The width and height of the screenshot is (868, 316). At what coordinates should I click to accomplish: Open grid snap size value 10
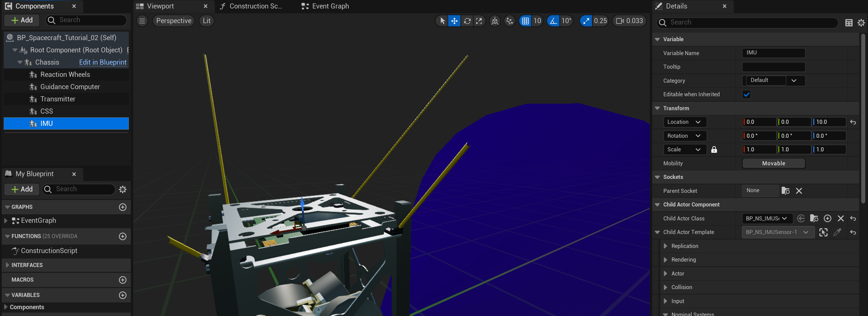tap(537, 21)
